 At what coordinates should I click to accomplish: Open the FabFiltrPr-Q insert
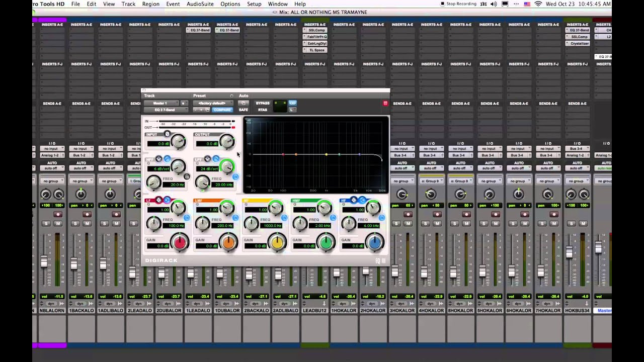pos(315,37)
